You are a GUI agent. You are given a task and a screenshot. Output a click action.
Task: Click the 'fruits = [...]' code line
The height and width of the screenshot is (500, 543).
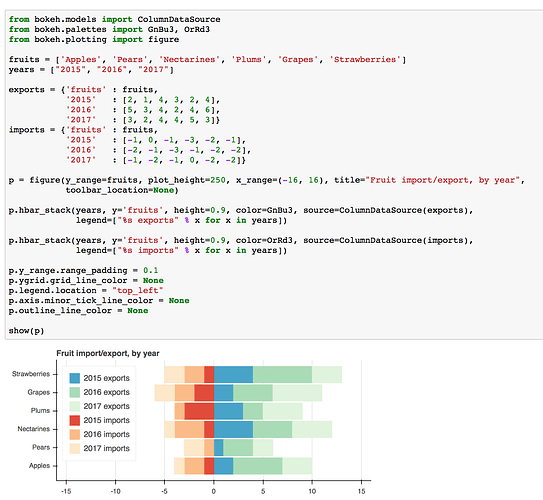point(207,60)
